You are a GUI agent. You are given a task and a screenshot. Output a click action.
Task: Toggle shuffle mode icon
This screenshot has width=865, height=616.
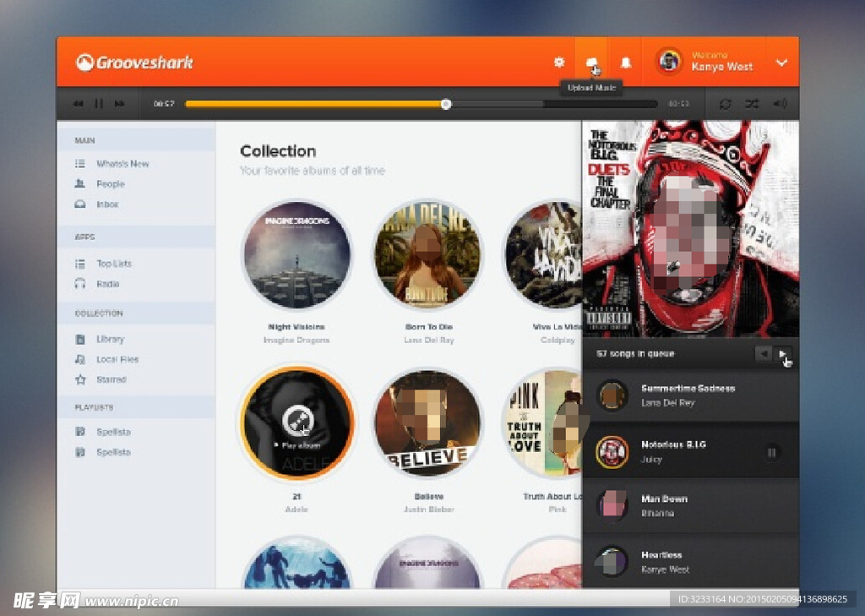click(751, 104)
